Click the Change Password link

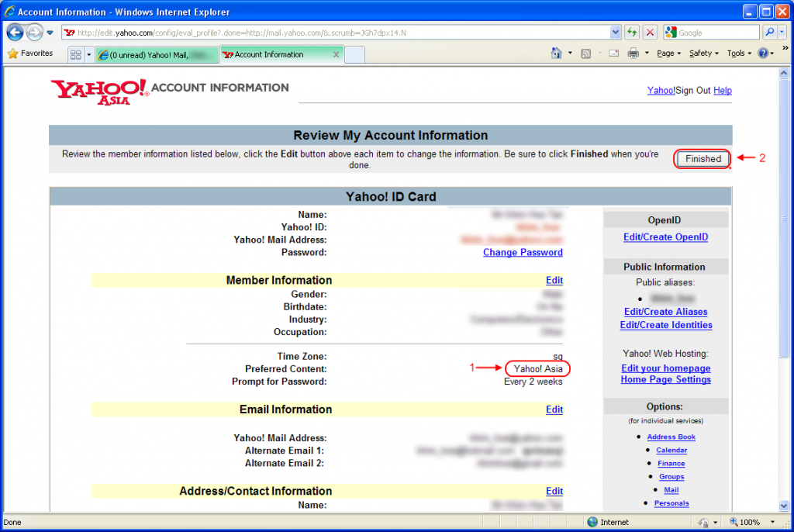tap(523, 252)
